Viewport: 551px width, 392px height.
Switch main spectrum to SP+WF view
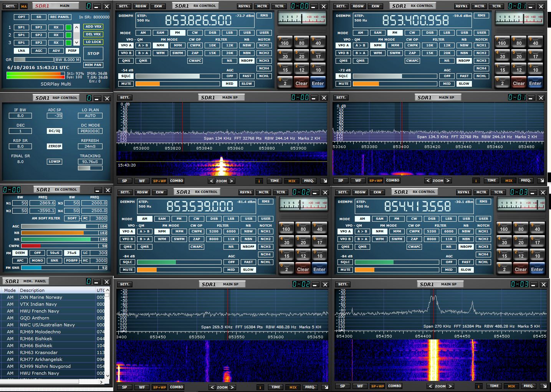click(160, 180)
